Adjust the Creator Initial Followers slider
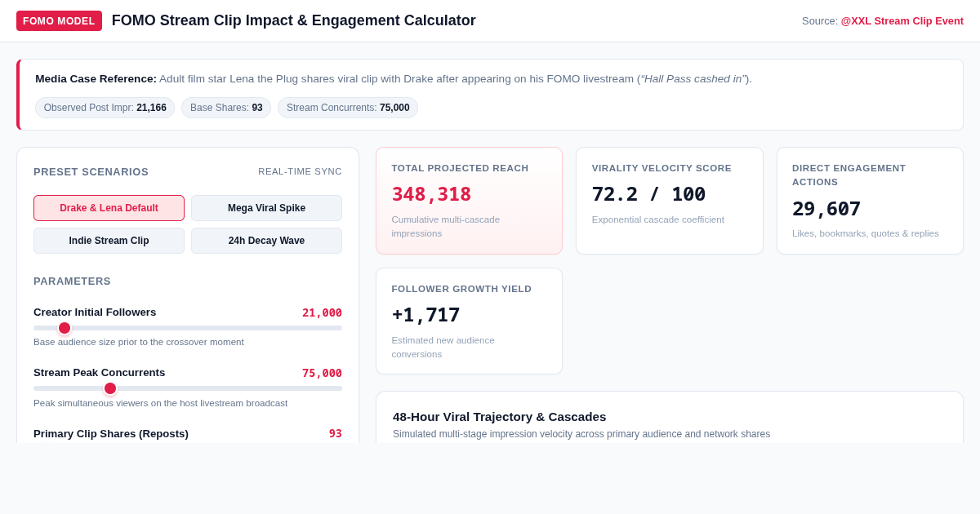980x514 pixels. pos(188,328)
